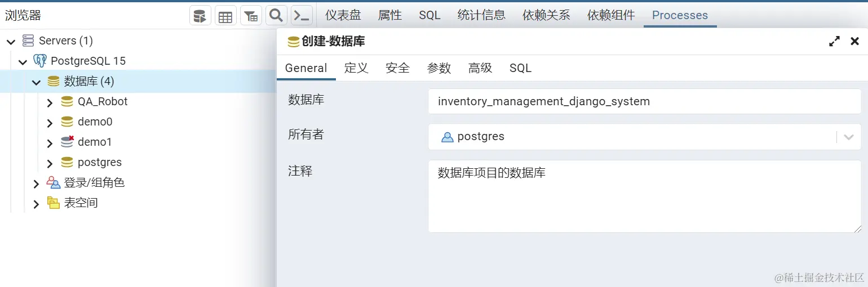Open the Filtered Rows toolbar icon
This screenshot has height=287, width=868.
coord(251,16)
